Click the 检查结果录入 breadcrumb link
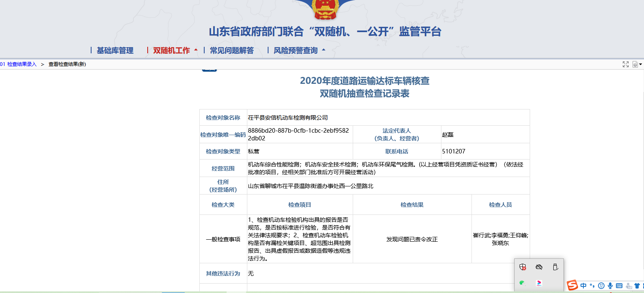The width and height of the screenshot is (644, 293). (x=22, y=64)
